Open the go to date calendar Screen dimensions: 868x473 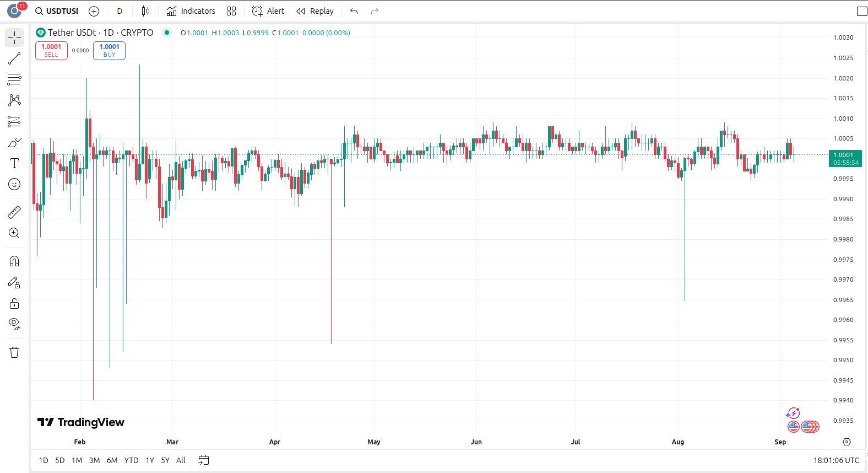pyautogui.click(x=204, y=460)
